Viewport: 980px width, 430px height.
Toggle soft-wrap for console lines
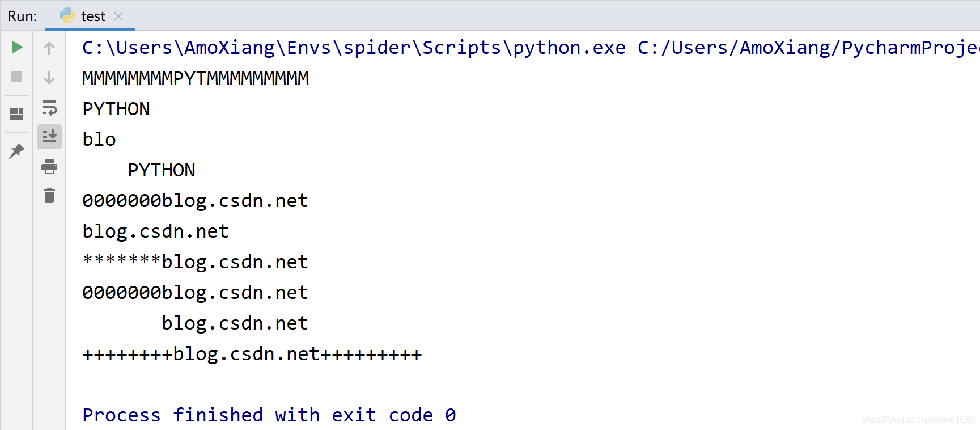coord(49,108)
